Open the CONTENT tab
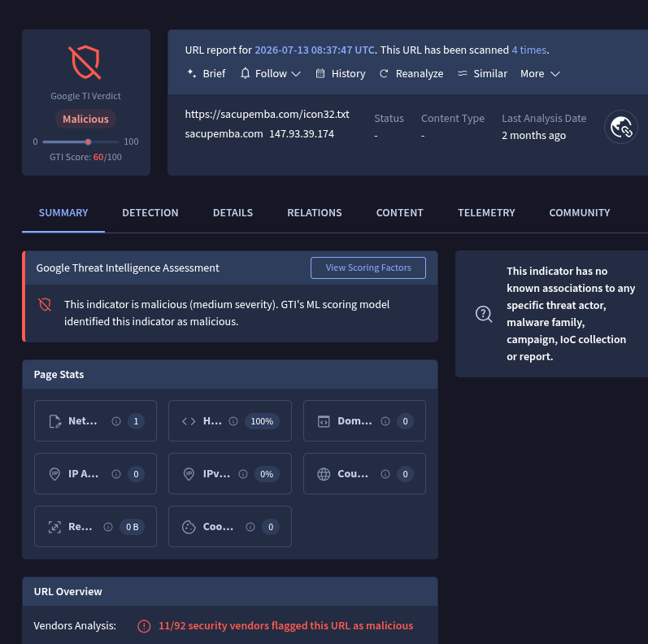This screenshot has width=648, height=644. click(x=400, y=213)
